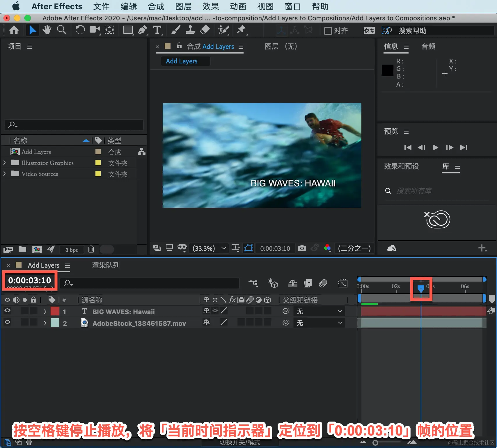This screenshot has height=448, width=497.
Task: Click the play button in 预览 panel
Action: [435, 147]
